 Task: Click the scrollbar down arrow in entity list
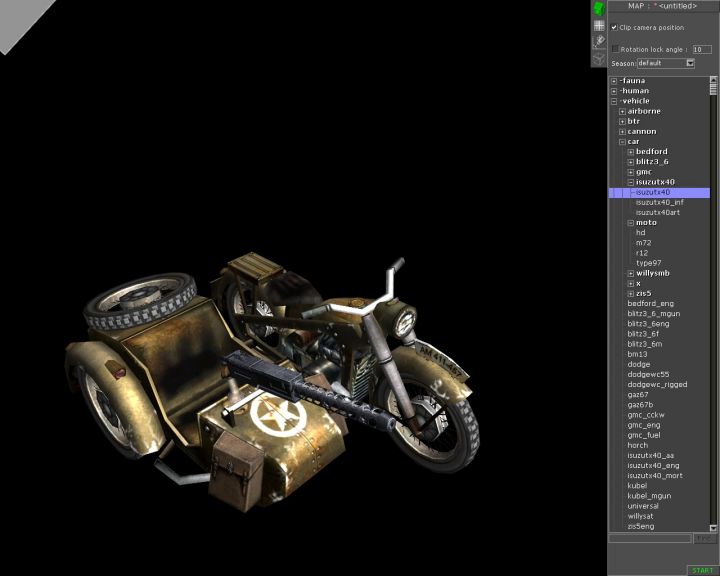tap(714, 527)
